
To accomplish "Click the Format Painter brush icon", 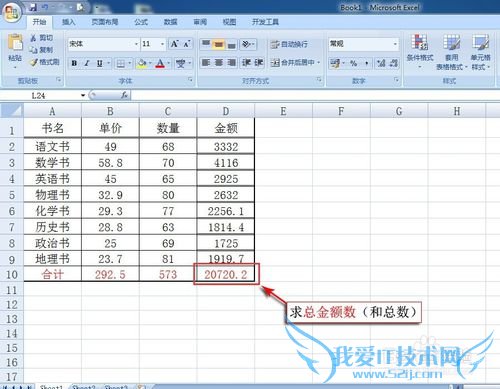I will (34, 62).
